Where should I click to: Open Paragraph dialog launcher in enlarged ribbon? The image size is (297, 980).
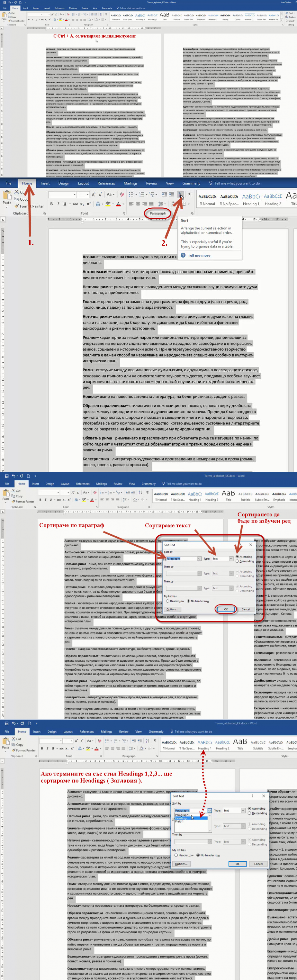[193, 213]
